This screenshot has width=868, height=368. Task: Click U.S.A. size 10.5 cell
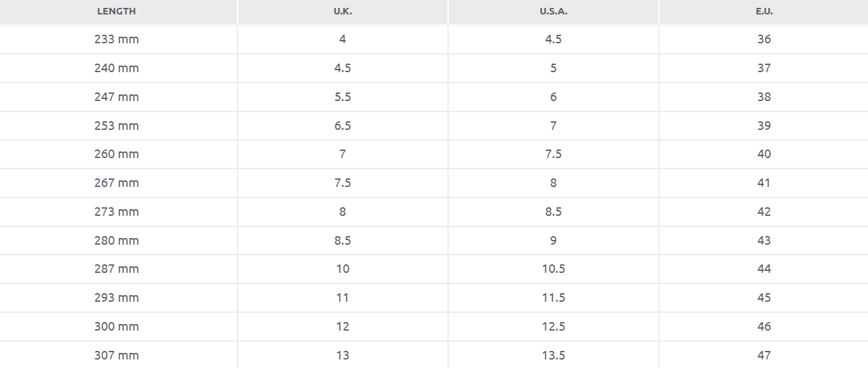pos(553,269)
